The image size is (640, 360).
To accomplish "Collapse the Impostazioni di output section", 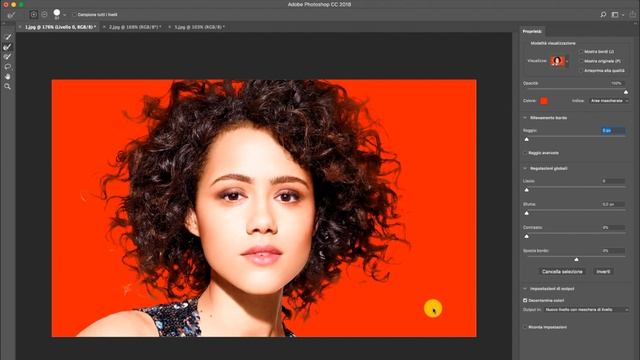I will tap(525, 289).
